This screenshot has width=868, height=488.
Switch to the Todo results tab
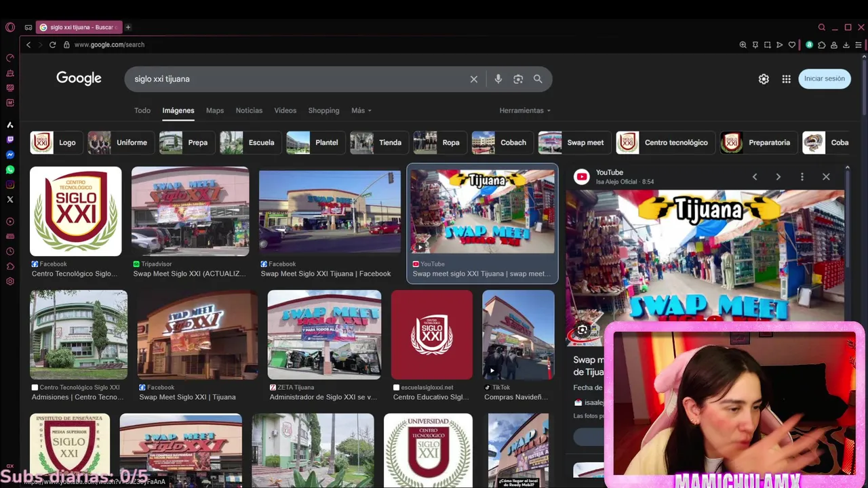142,110
